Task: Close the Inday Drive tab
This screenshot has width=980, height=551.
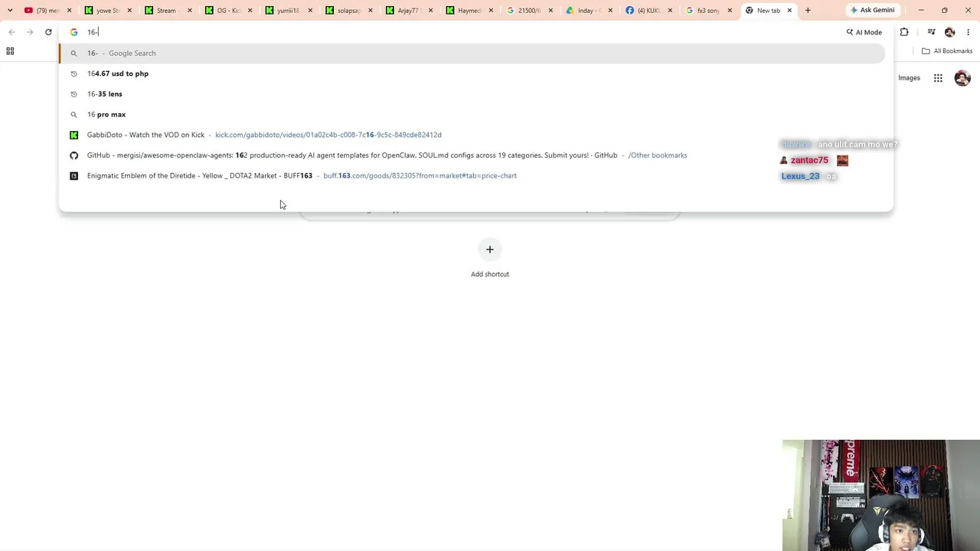Action: tap(610, 11)
